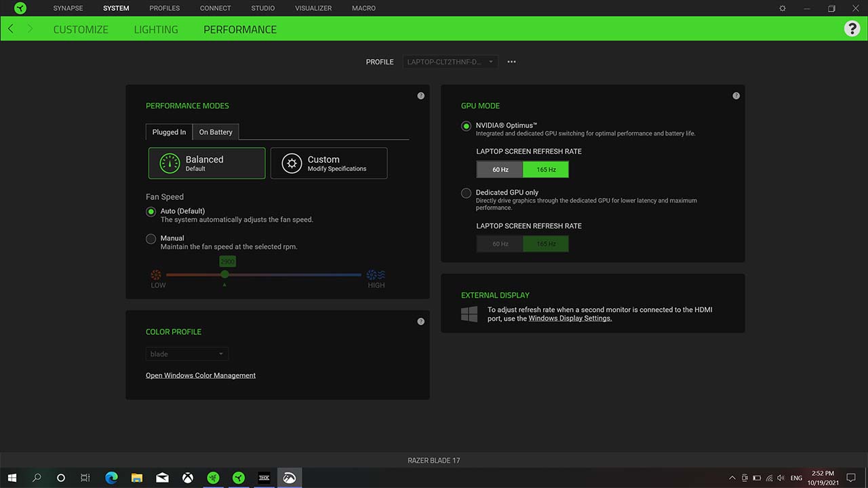This screenshot has width=868, height=488.
Task: Select Dedicated GPU only mode
Action: coord(466,193)
